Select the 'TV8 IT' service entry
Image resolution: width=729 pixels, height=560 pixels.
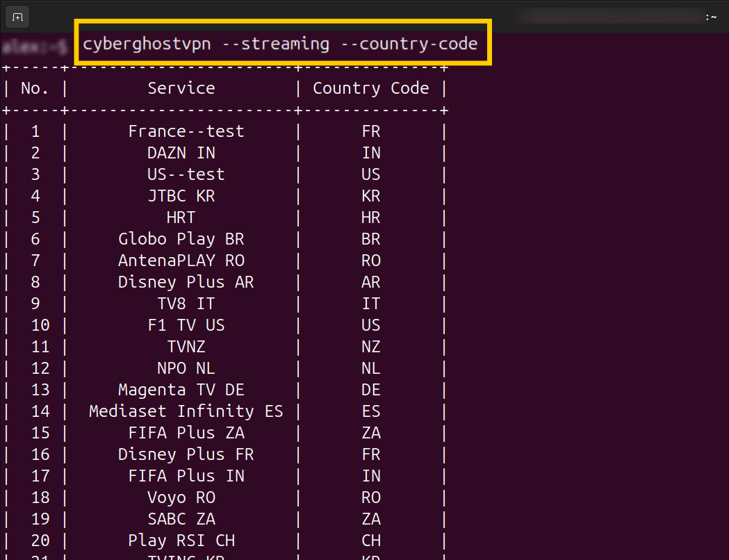(186, 304)
